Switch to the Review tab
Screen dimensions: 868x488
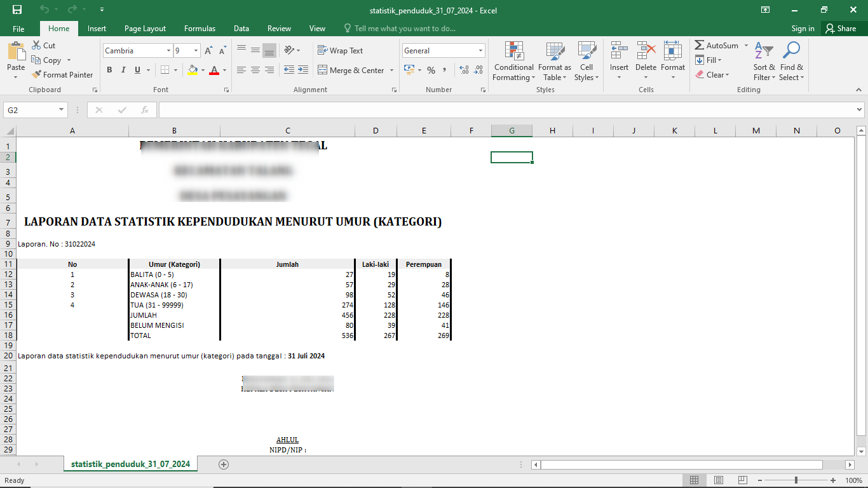tap(280, 29)
